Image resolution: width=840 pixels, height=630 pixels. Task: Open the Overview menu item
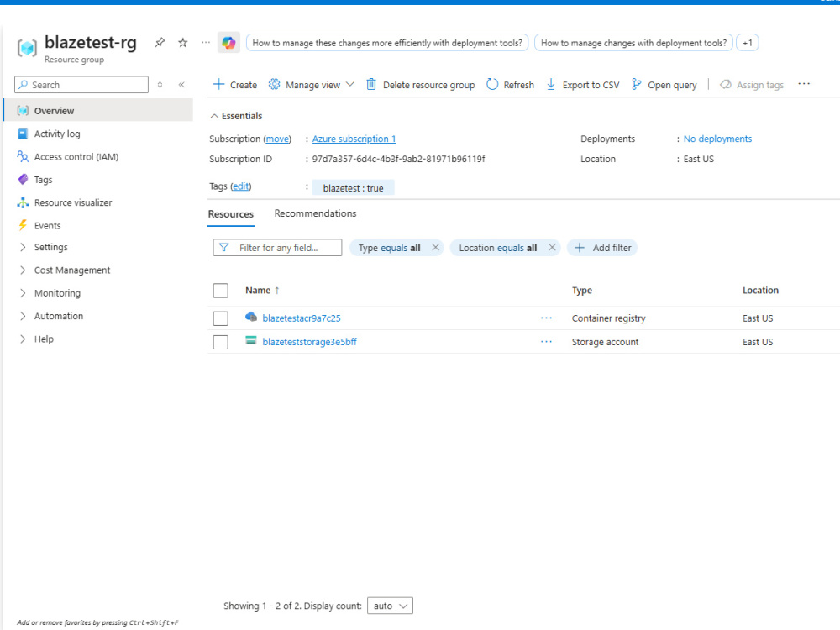[x=98, y=110]
